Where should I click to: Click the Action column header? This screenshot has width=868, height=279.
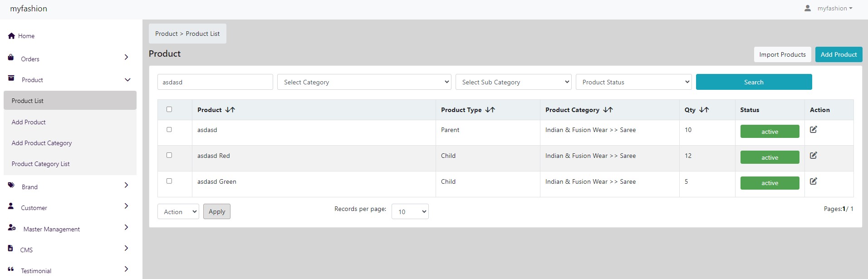tap(819, 110)
